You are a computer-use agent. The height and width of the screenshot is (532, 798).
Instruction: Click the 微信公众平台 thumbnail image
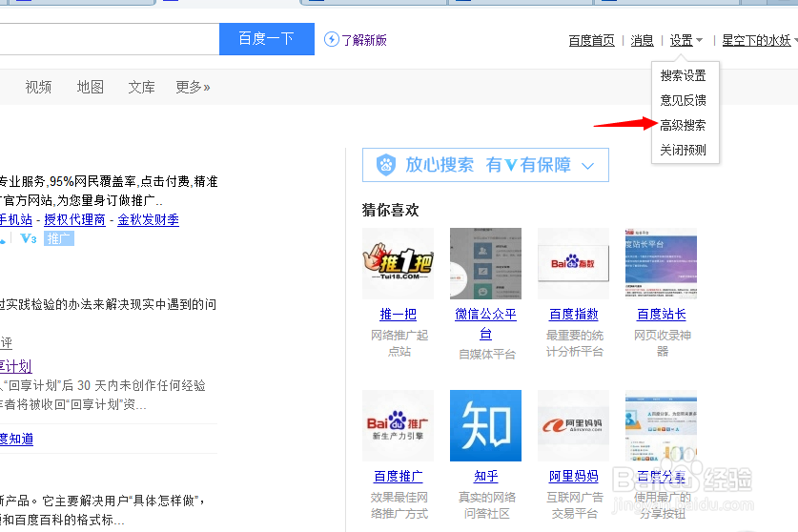click(x=485, y=263)
